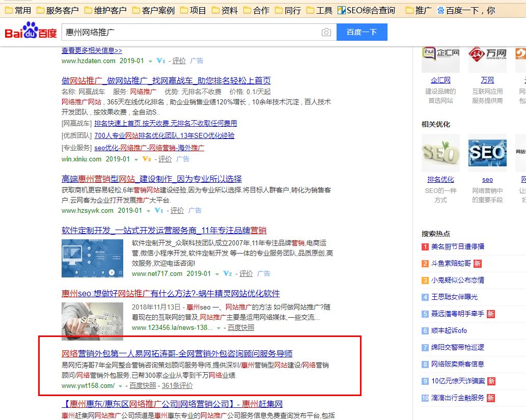Open 软件定制开发 result thumbnail image
Viewport: 526px width, 420px height.
tap(92, 258)
